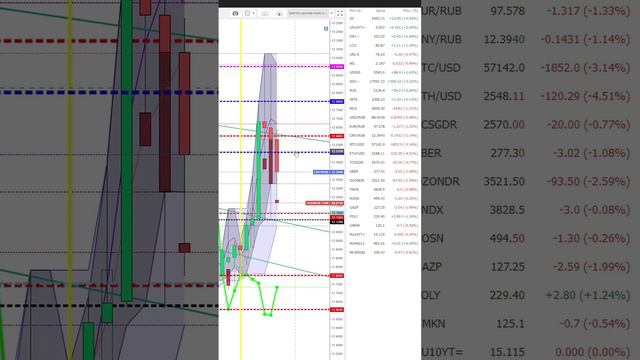Select the GC row in watchlist
Viewport: 640px width, 360px height.
coord(384,18)
